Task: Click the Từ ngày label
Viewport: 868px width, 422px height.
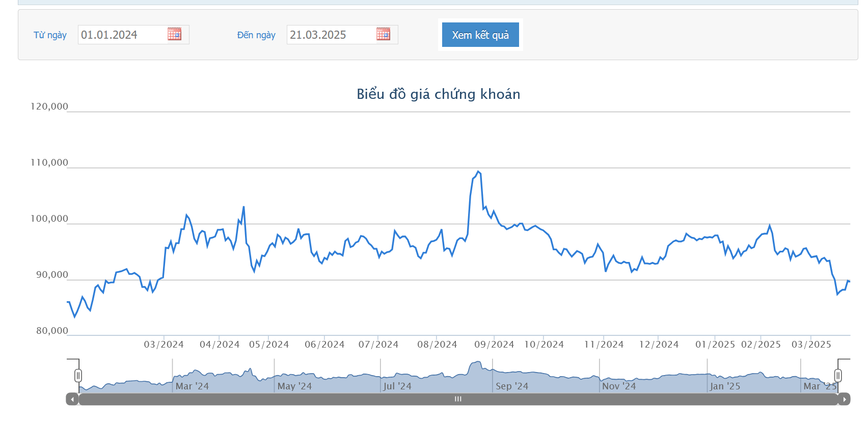Action: click(50, 35)
